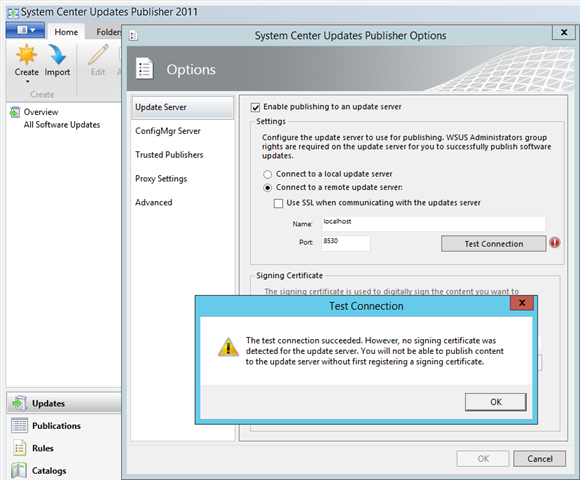Screen dimensions: 580x480
Task: Open the Updates workspace
Action: [x=64, y=403]
